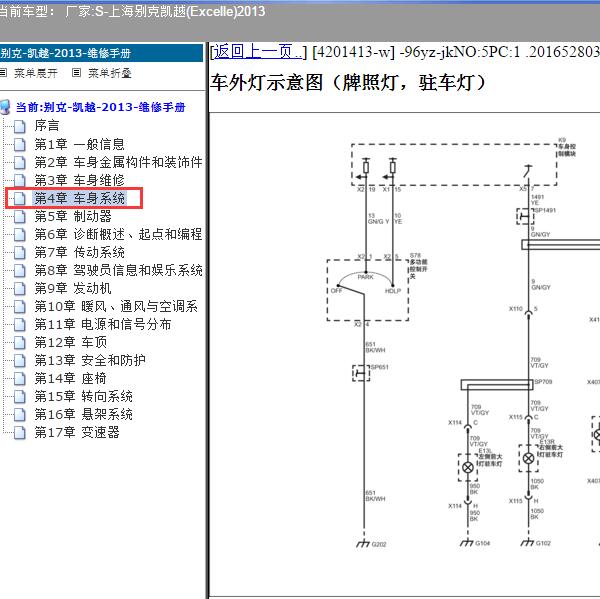The width and height of the screenshot is (600, 599).
Task: Click the page icon beside 第10章
Action: click(x=20, y=307)
